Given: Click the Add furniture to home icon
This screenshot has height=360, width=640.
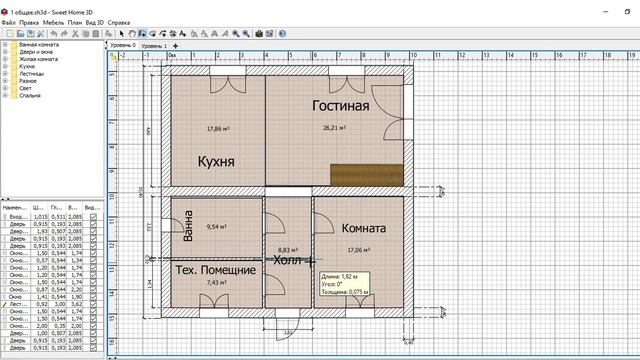Looking at the screenshot, I should click(x=108, y=34).
